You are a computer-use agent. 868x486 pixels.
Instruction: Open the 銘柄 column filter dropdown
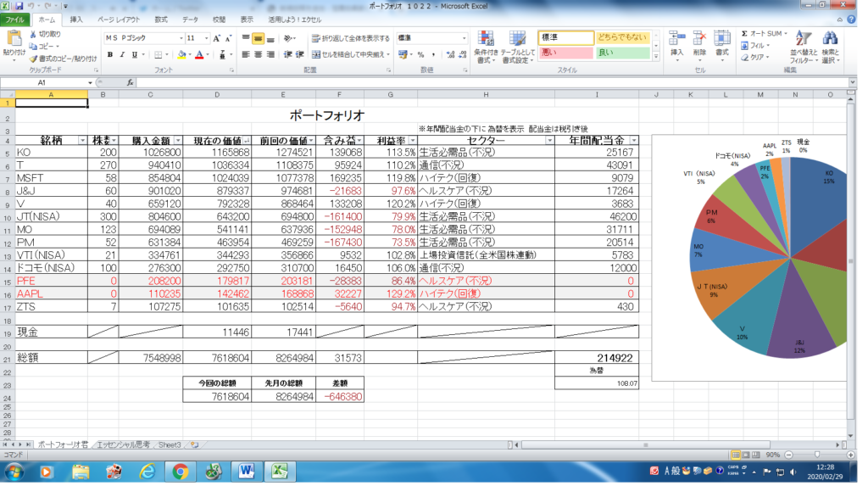82,141
